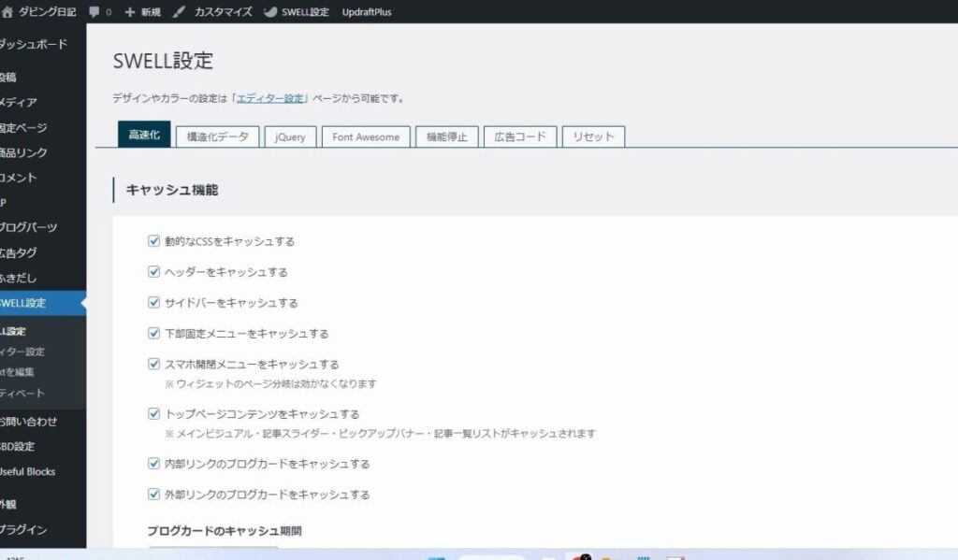Toggle トップページコンテンツをキャッシュする checkbox
Viewport: 958px width, 560px height.
(x=154, y=413)
